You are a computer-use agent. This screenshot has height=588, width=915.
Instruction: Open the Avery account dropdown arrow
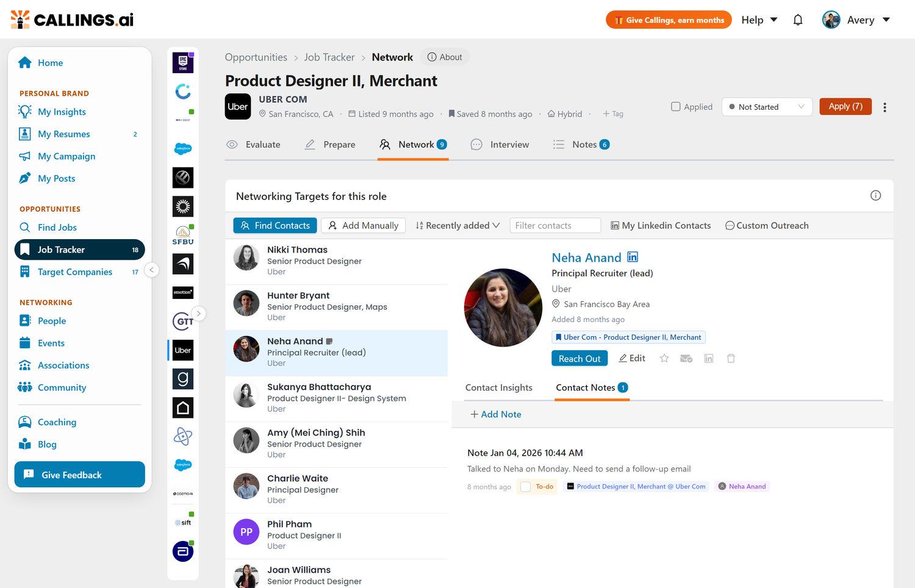click(886, 20)
